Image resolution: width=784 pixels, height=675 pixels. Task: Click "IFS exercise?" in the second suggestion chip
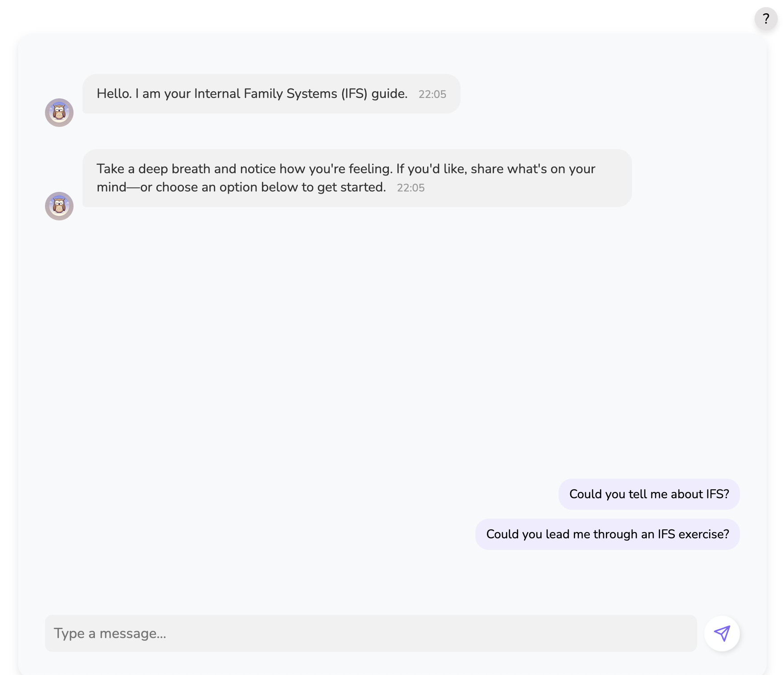[693, 534]
